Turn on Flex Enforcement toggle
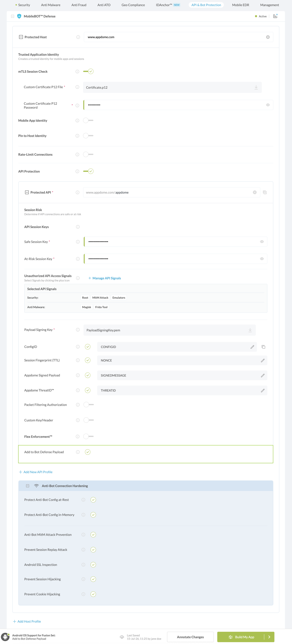This screenshot has width=292, height=644. click(x=89, y=436)
